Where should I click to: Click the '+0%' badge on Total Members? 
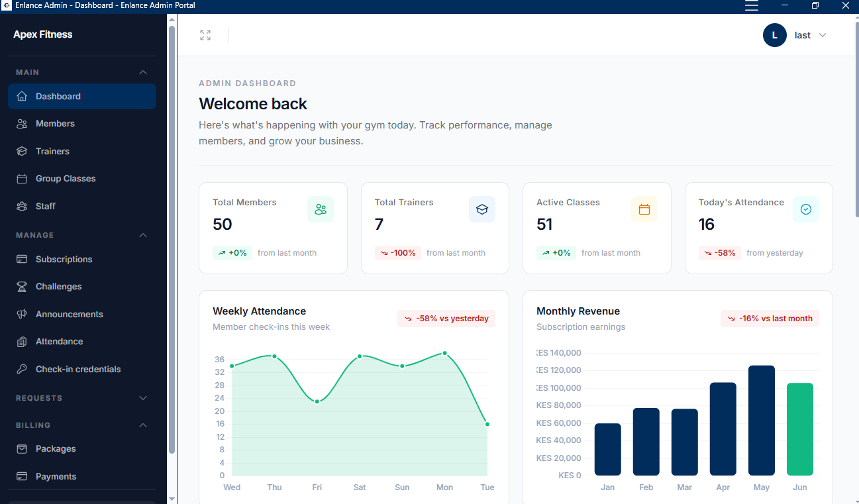coord(232,253)
